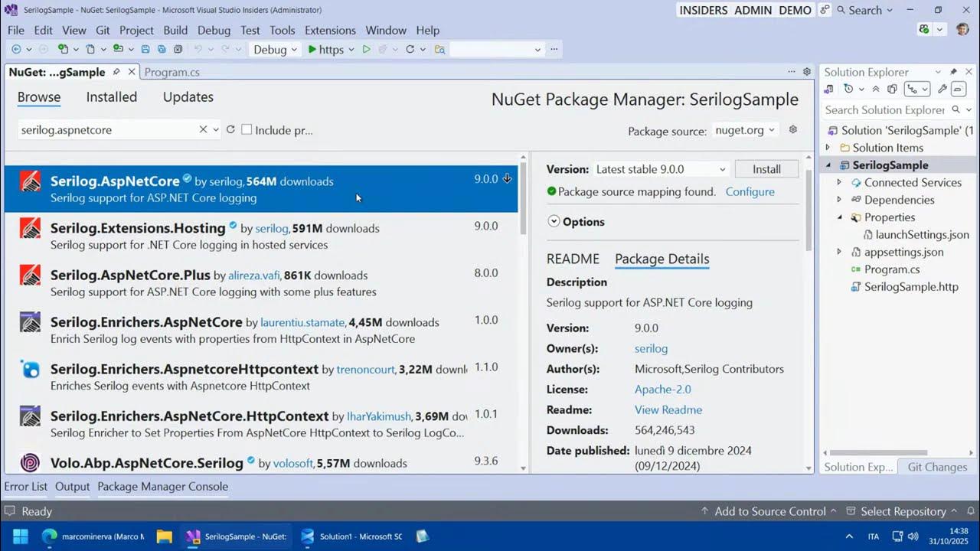
Task: Click Show All Files in Solution Explorer
Action: click(892, 90)
